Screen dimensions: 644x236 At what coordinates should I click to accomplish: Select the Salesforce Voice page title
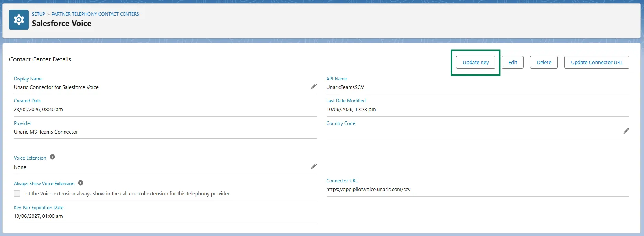tap(61, 23)
